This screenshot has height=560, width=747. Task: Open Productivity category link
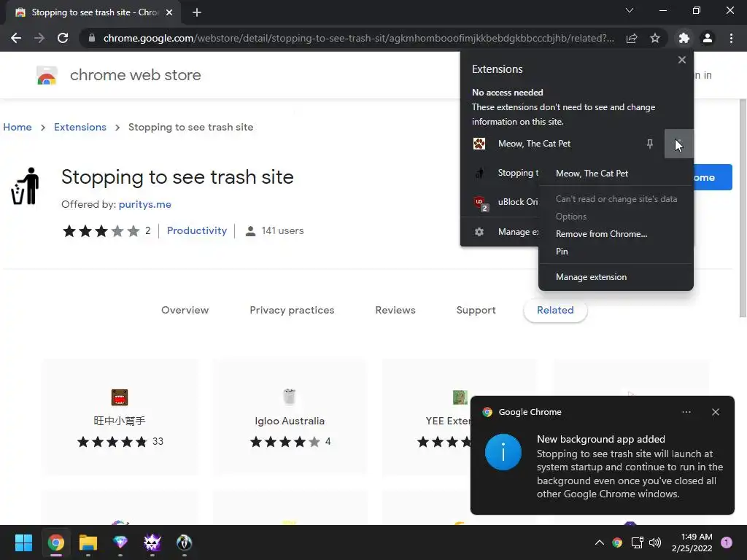pos(197,230)
